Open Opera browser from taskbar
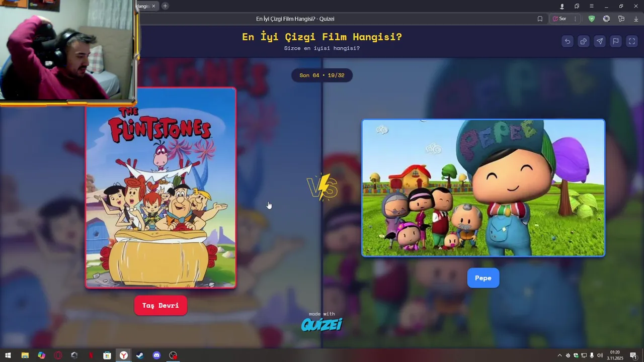The height and width of the screenshot is (362, 644). [58, 355]
